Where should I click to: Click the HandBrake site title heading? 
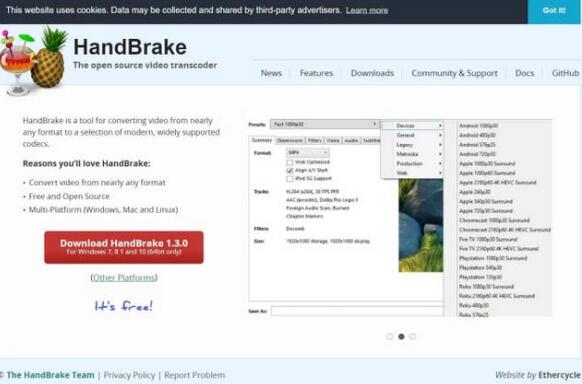point(130,47)
